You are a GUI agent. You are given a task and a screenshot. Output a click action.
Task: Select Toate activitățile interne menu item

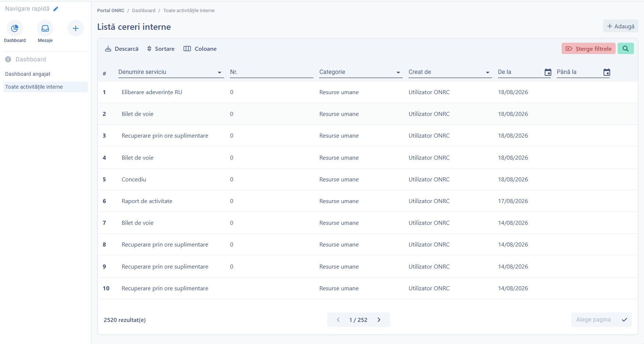point(46,87)
